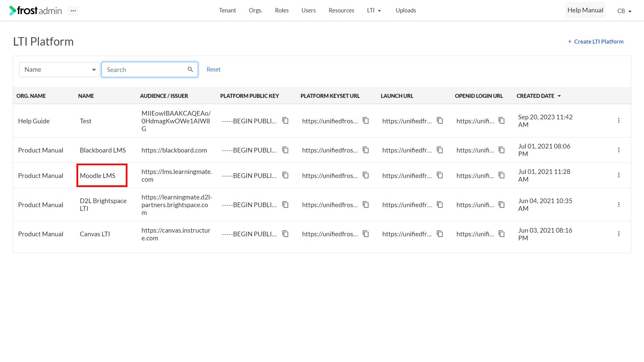
Task: Copy platform public key for Moodle LMS
Action: coord(285,175)
